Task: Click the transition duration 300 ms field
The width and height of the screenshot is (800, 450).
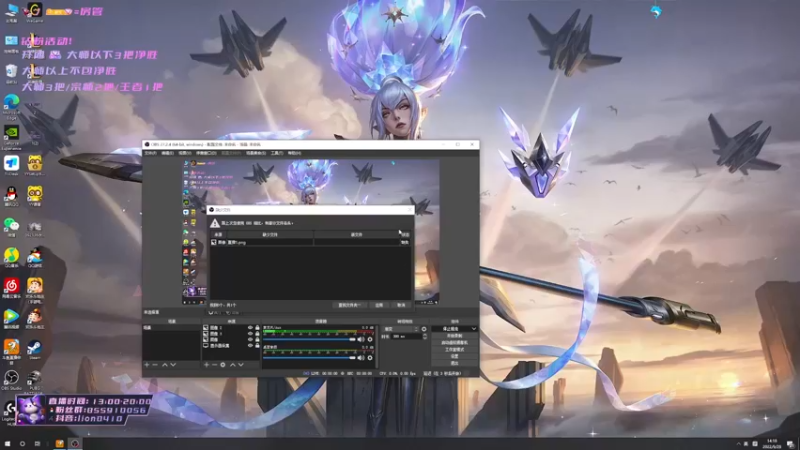Action: (407, 337)
